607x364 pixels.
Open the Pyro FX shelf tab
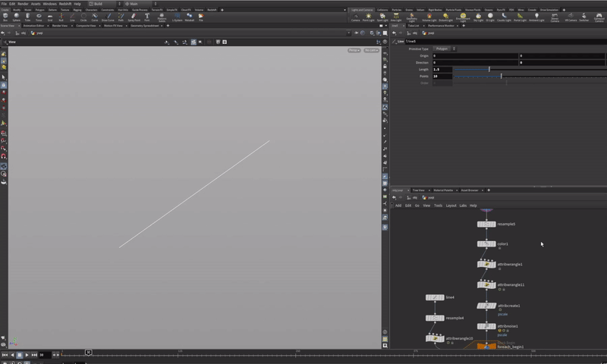[501, 10]
